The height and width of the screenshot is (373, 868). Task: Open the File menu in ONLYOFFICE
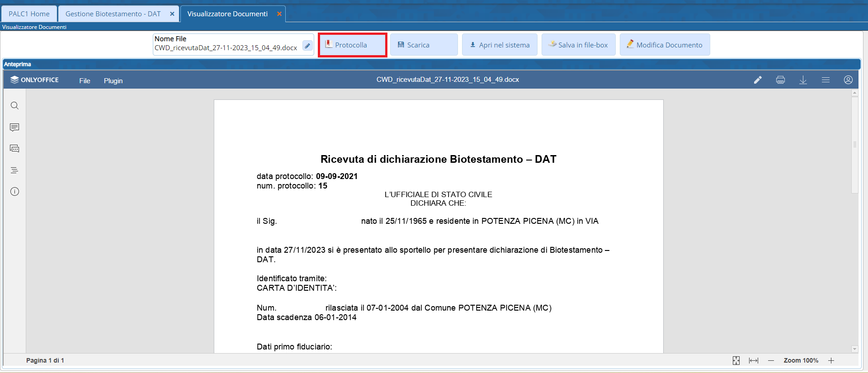coord(85,81)
